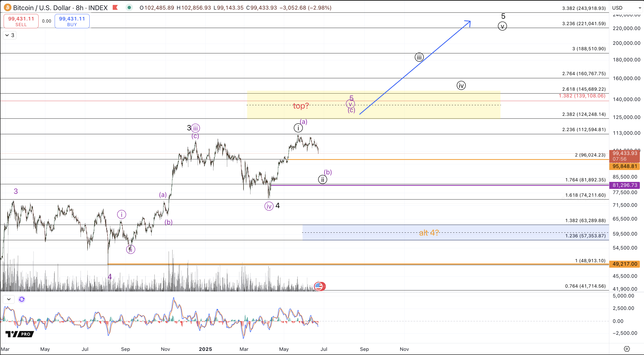Click the 2025 label on time axis

coord(205,349)
